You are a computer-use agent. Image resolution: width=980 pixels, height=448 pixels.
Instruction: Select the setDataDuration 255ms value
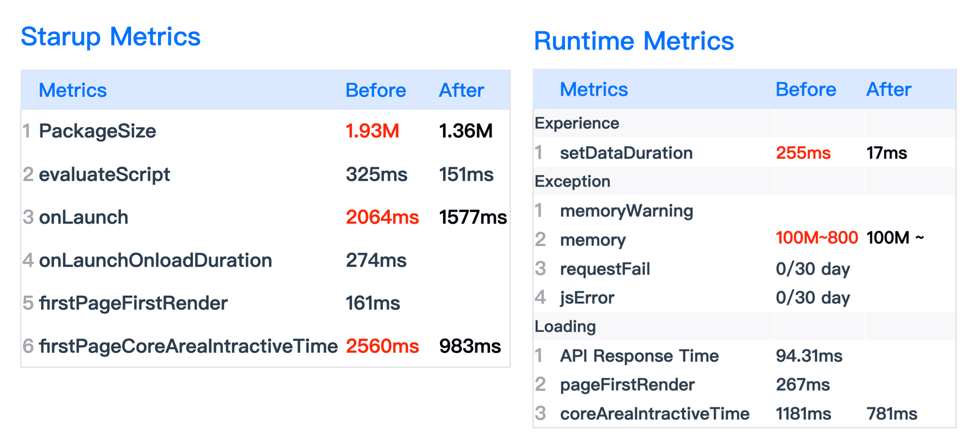click(x=803, y=153)
